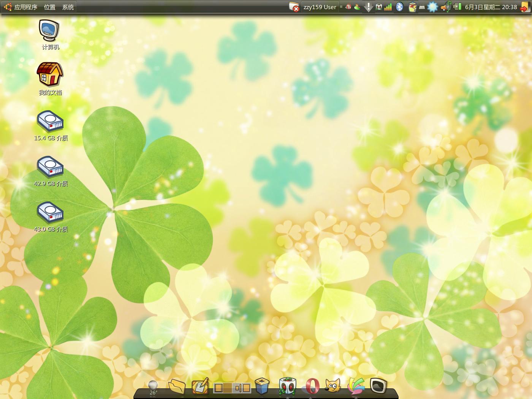Click the small red tray icon next to User

(348, 7)
